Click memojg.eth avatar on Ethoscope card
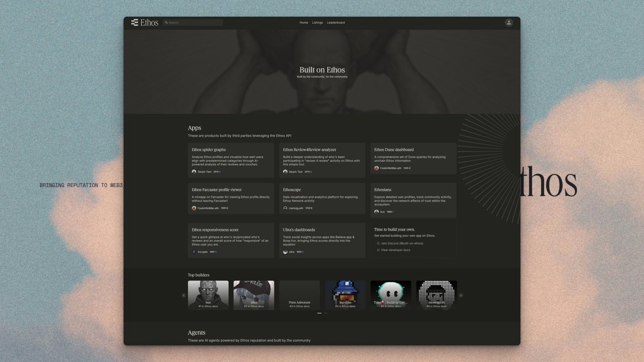Screen dimensions: 644x362 pos(285,208)
